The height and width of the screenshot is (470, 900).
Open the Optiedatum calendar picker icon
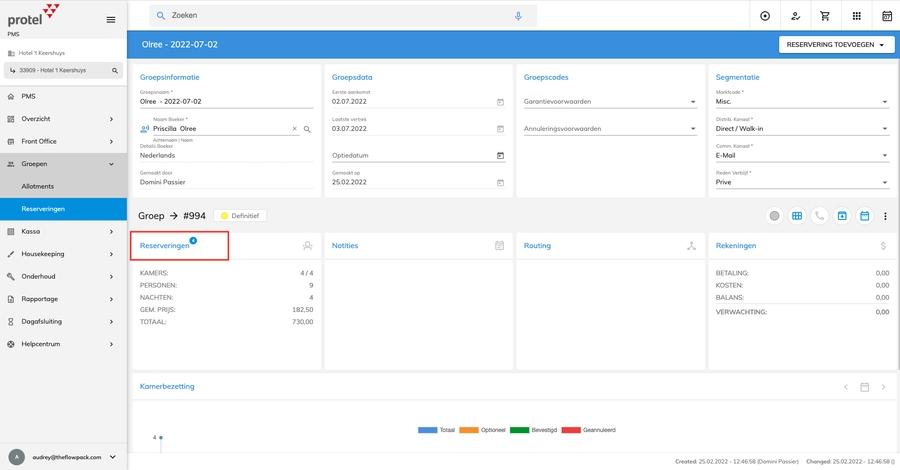[x=500, y=155]
